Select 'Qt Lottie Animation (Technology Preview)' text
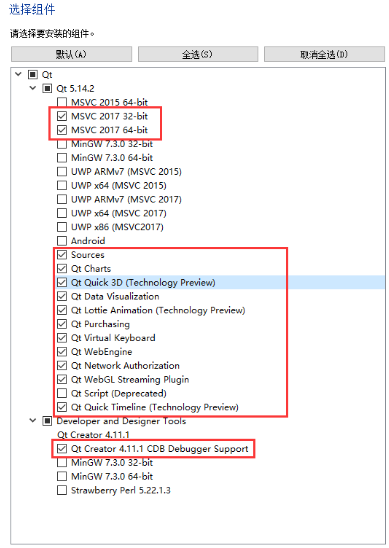The width and height of the screenshot is (389, 548). 158,310
